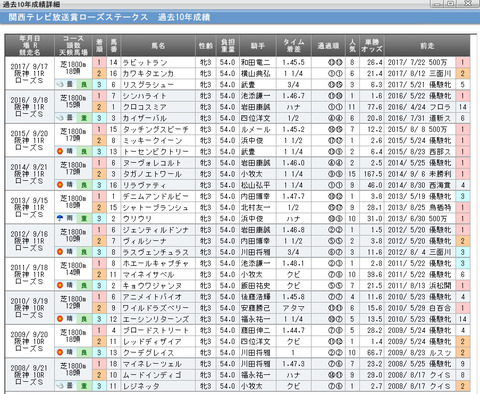Screen dimensions: 480x394
Task: Click the 2013/ 9/15 阪神 11R date cell
Action: click(x=29, y=207)
